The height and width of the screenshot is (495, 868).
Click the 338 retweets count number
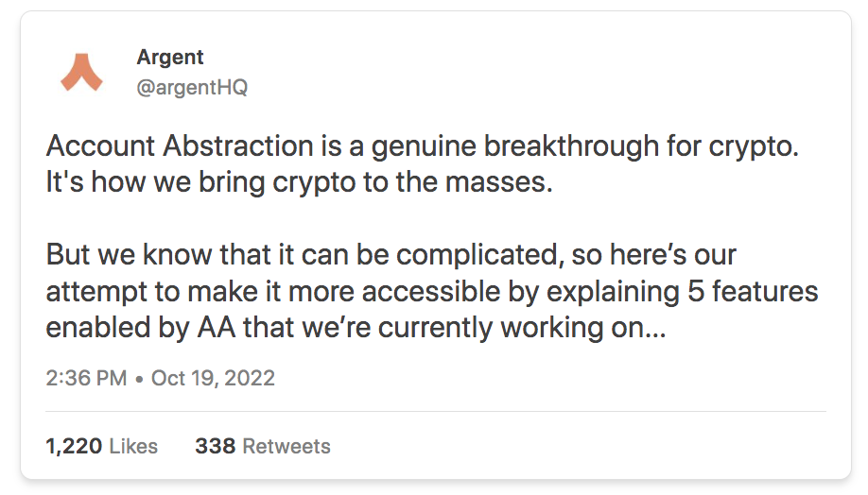(x=216, y=446)
